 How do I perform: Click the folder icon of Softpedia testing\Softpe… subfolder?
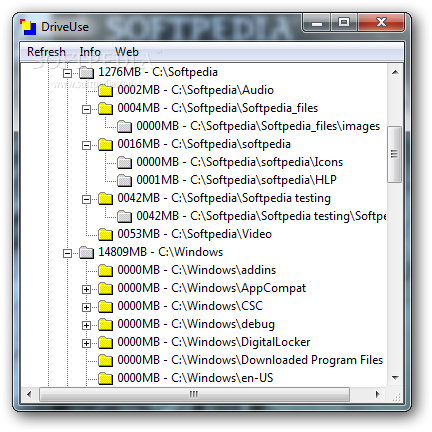point(125,216)
